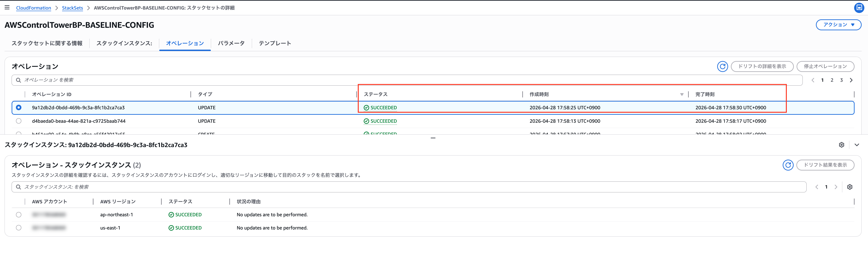Open the テンプレート tab
This screenshot has height=255, width=868.
275,43
